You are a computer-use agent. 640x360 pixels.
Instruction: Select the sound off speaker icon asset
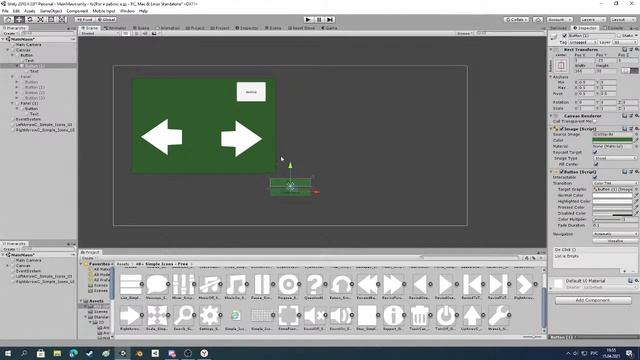(x=314, y=315)
